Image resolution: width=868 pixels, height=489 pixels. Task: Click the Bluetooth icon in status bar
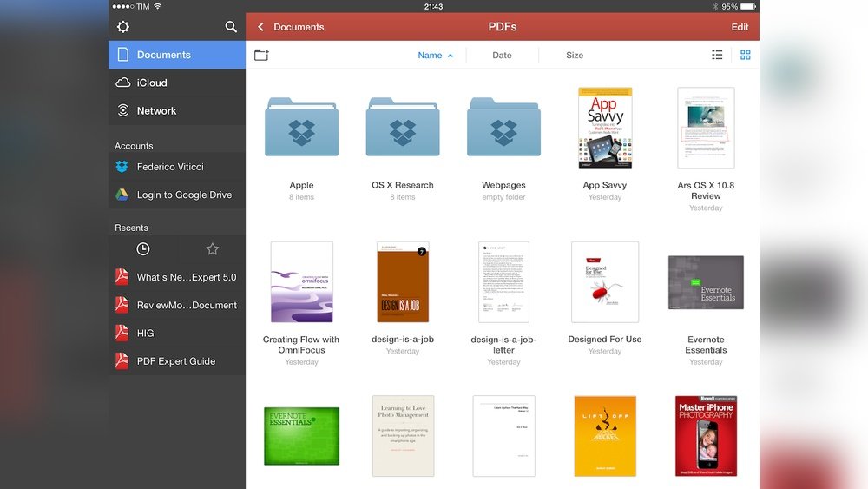[x=714, y=7]
